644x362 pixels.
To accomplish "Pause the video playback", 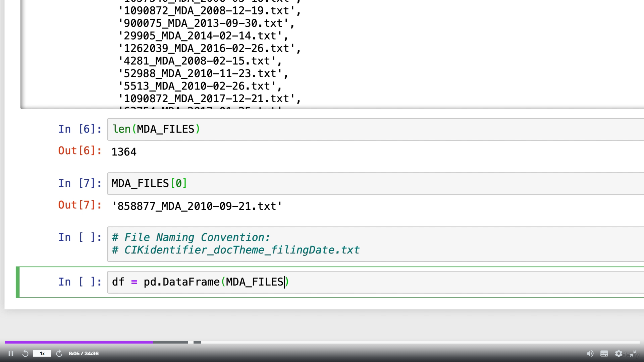I will 11,353.
